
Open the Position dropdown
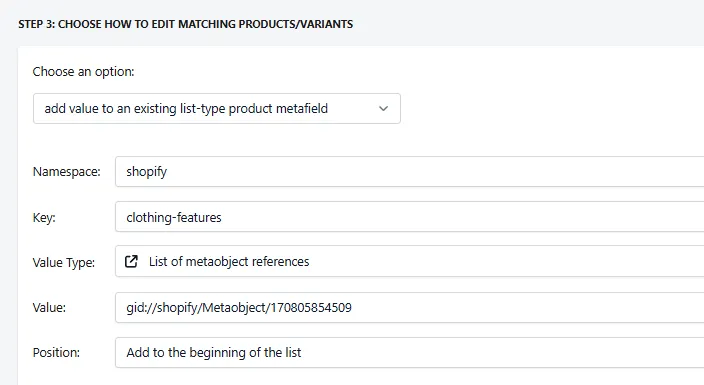[409, 353]
